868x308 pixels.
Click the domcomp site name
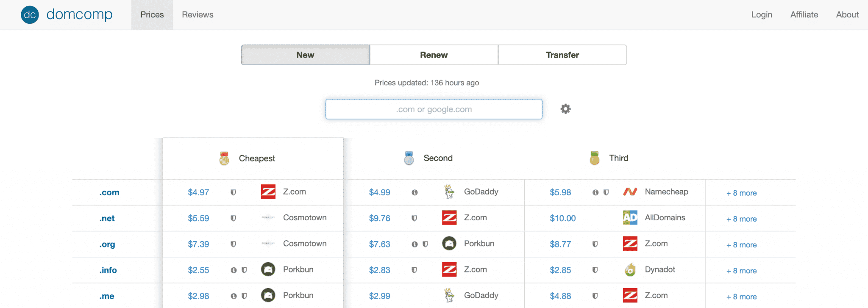pos(80,15)
